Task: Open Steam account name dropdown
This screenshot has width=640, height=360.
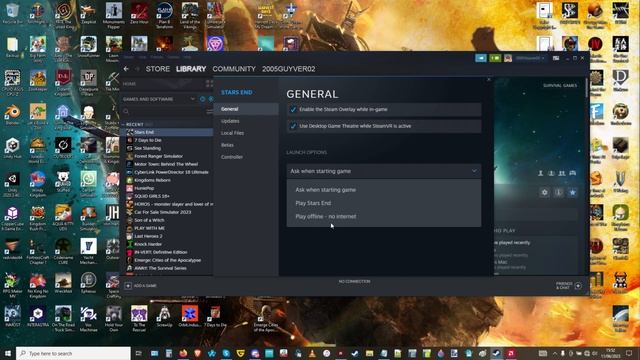Action: click(529, 58)
